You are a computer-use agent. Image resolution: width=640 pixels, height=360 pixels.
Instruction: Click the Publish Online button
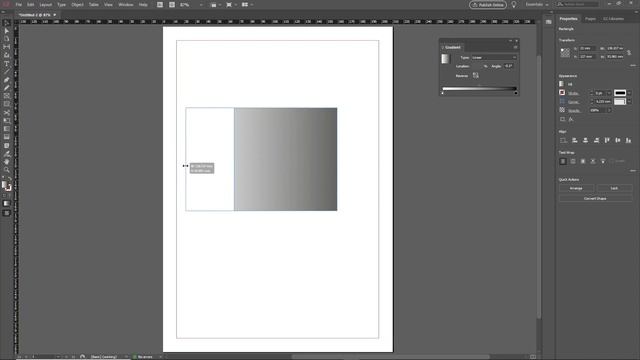(x=488, y=5)
